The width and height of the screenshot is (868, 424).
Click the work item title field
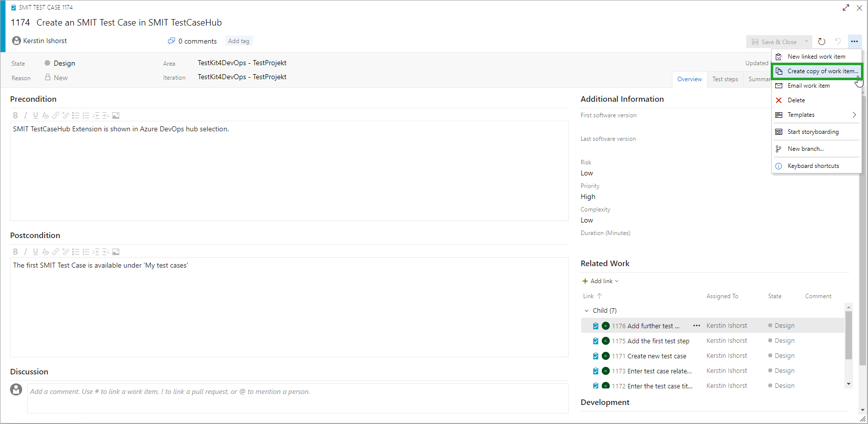(129, 23)
